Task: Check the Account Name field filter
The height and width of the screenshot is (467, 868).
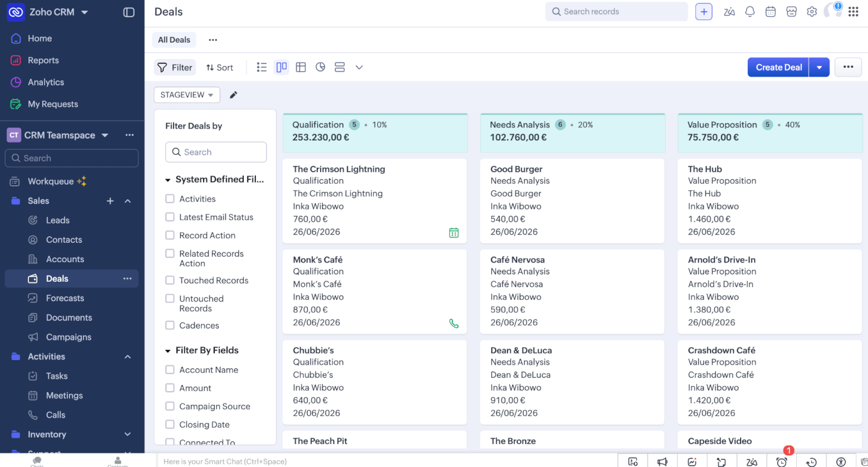Action: click(x=170, y=370)
